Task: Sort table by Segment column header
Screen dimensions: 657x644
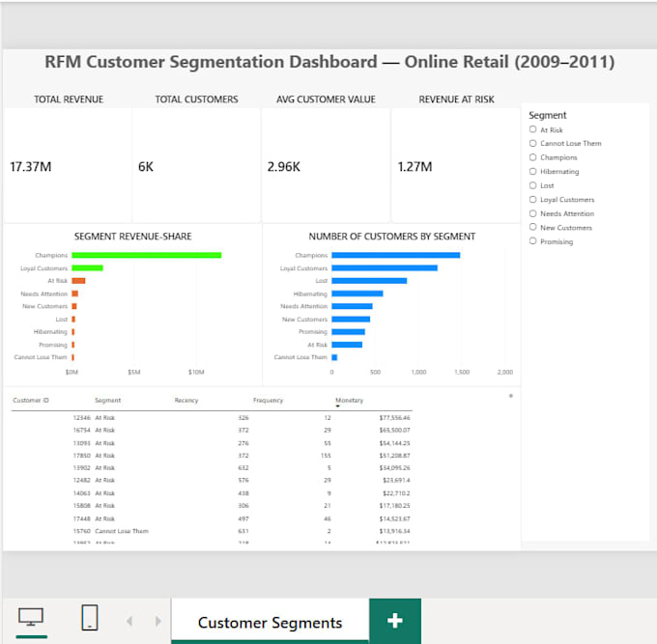Action: [x=107, y=401]
